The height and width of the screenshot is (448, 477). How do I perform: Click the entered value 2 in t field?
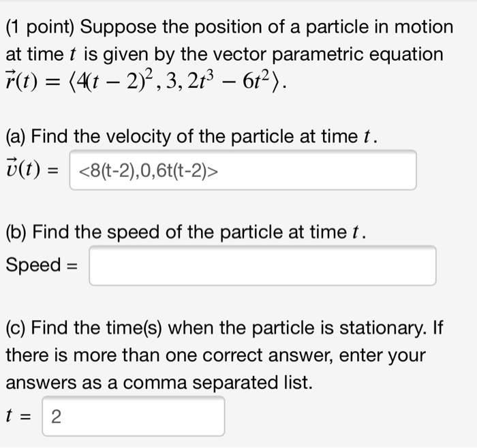pyautogui.click(x=56, y=417)
